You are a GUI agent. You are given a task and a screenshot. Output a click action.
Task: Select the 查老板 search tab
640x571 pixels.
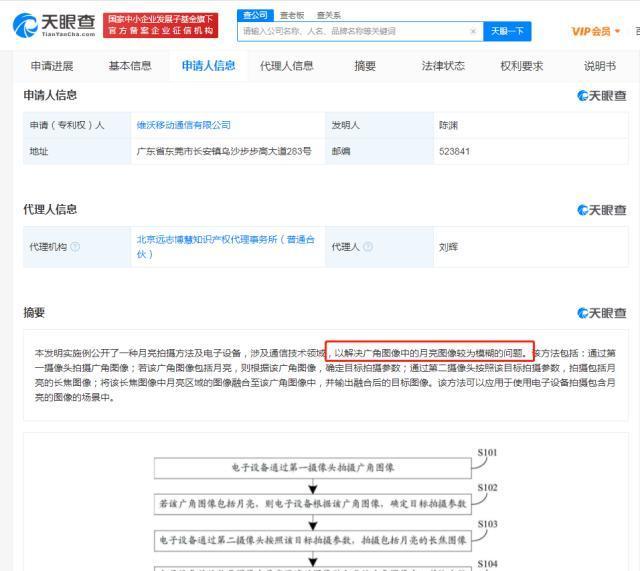(292, 15)
